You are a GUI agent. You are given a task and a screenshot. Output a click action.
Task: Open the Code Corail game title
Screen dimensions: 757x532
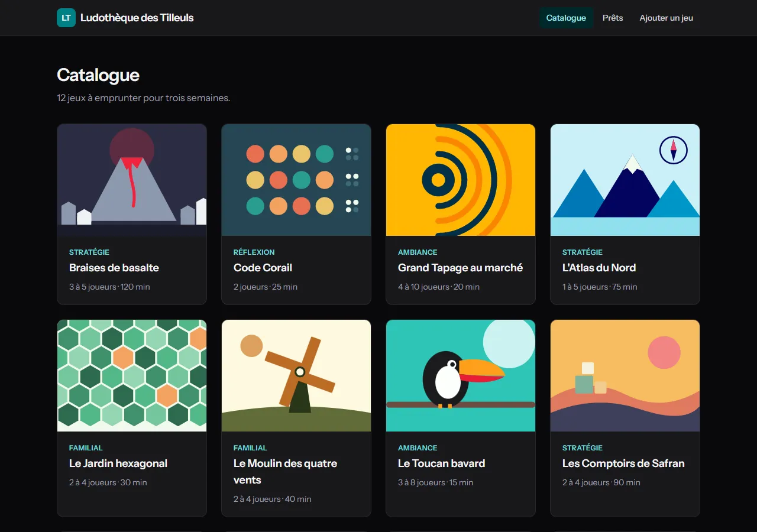click(263, 268)
